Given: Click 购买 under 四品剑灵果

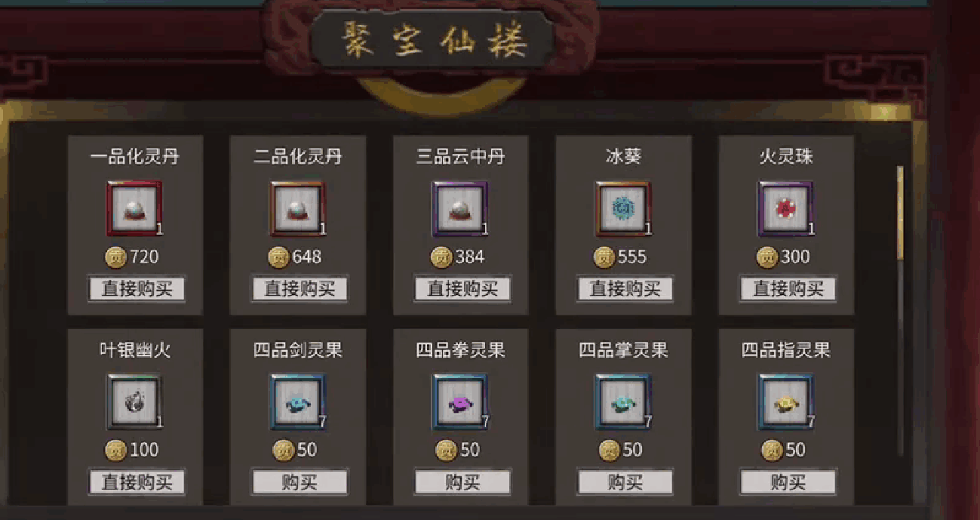Looking at the screenshot, I should (x=300, y=482).
